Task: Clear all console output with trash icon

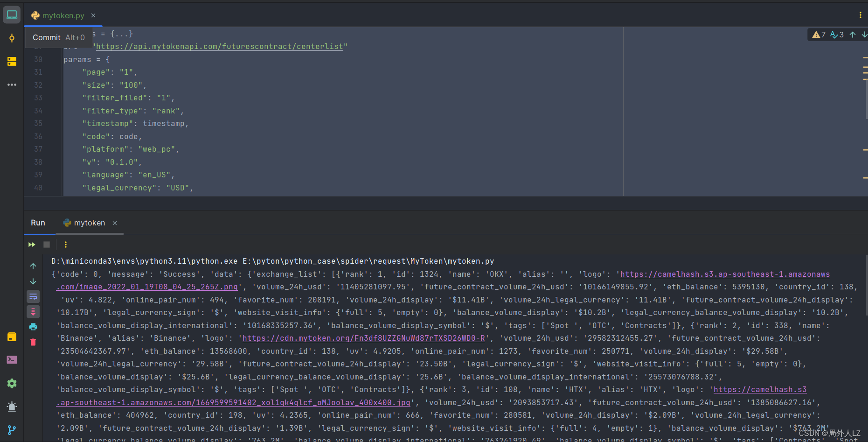Action: 33,342
